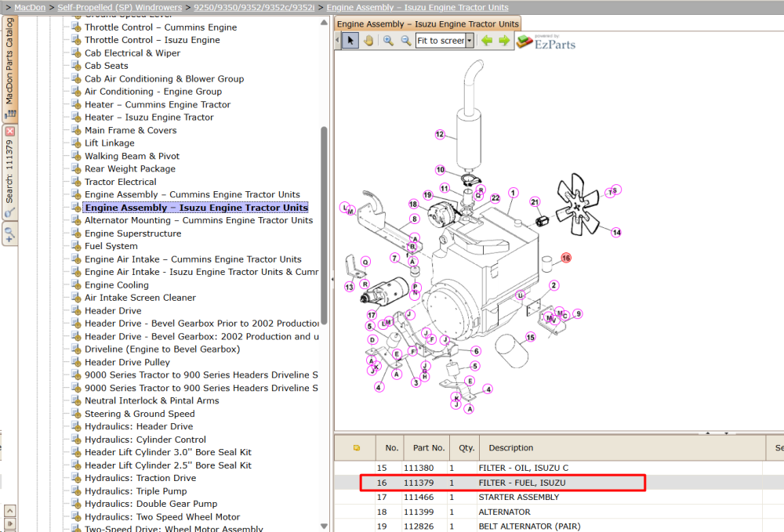Open Hydraulics: Triple Pump
The width and height of the screenshot is (784, 532).
[x=136, y=490]
